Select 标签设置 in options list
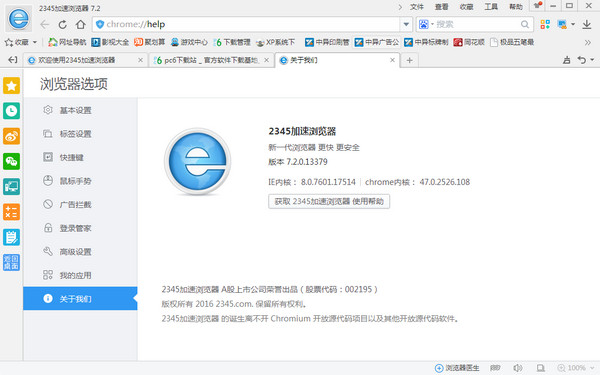Image resolution: width=600 pixels, height=375 pixels. tap(80, 134)
